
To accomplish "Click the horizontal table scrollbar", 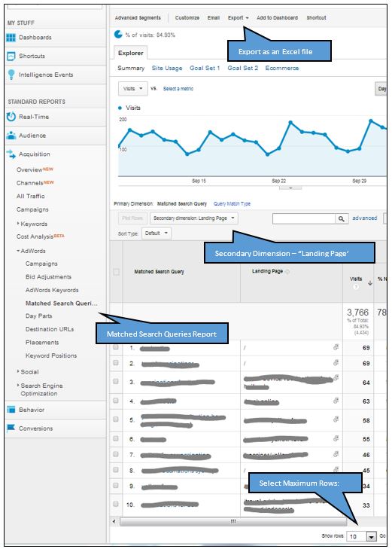I will pos(233,521).
